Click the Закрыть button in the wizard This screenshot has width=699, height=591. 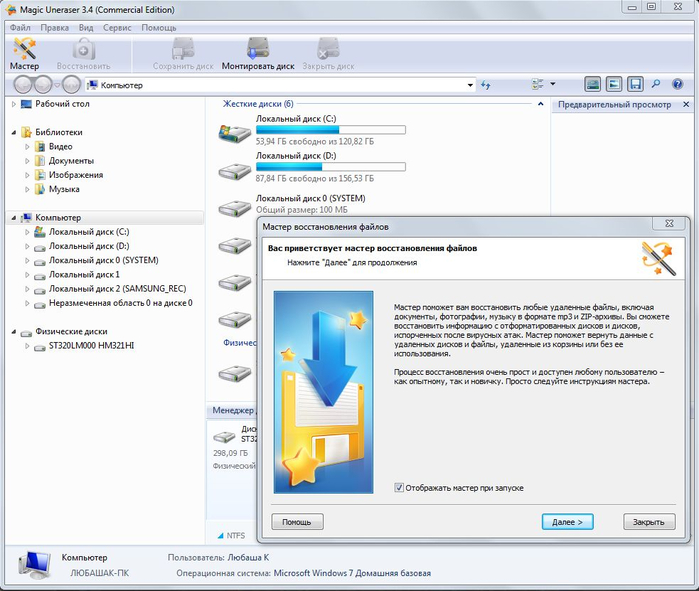[x=649, y=522]
